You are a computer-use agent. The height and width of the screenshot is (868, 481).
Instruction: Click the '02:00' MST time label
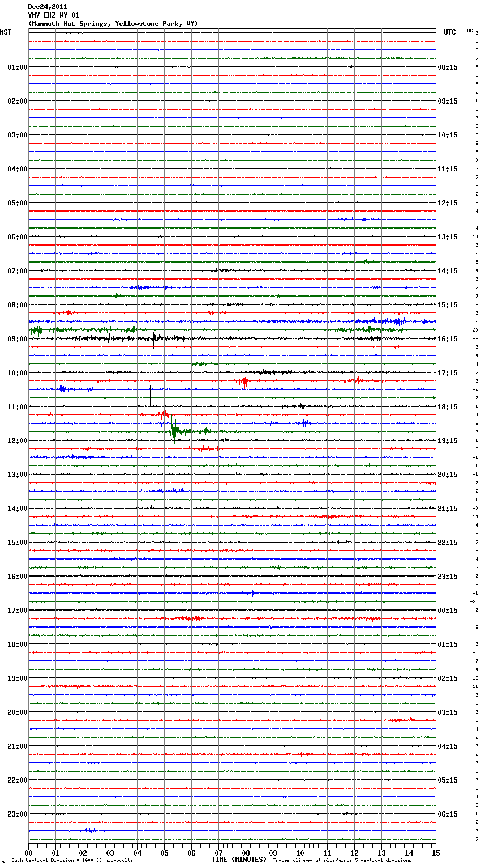[x=18, y=101]
